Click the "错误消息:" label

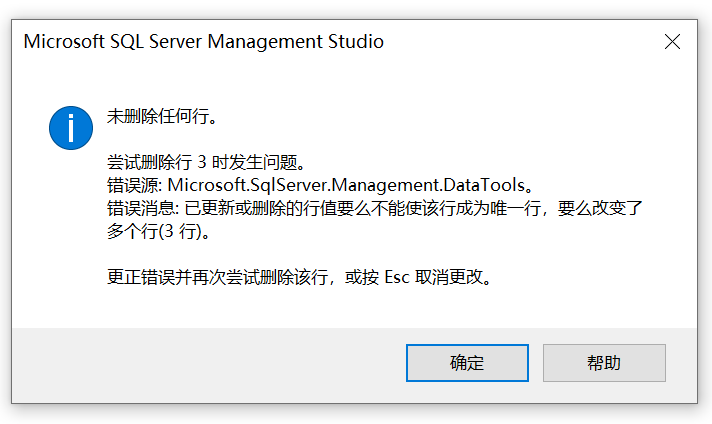coord(142,208)
